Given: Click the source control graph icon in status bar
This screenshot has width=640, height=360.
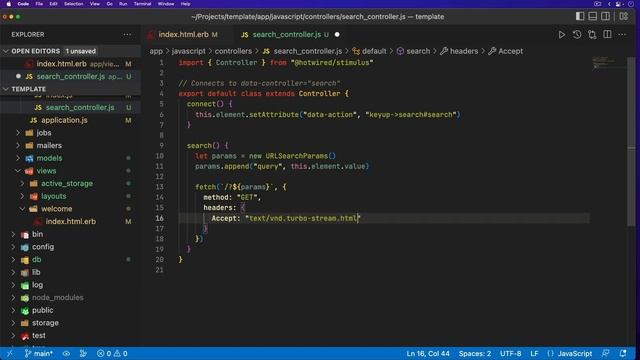Looking at the screenshot, I should 83,353.
